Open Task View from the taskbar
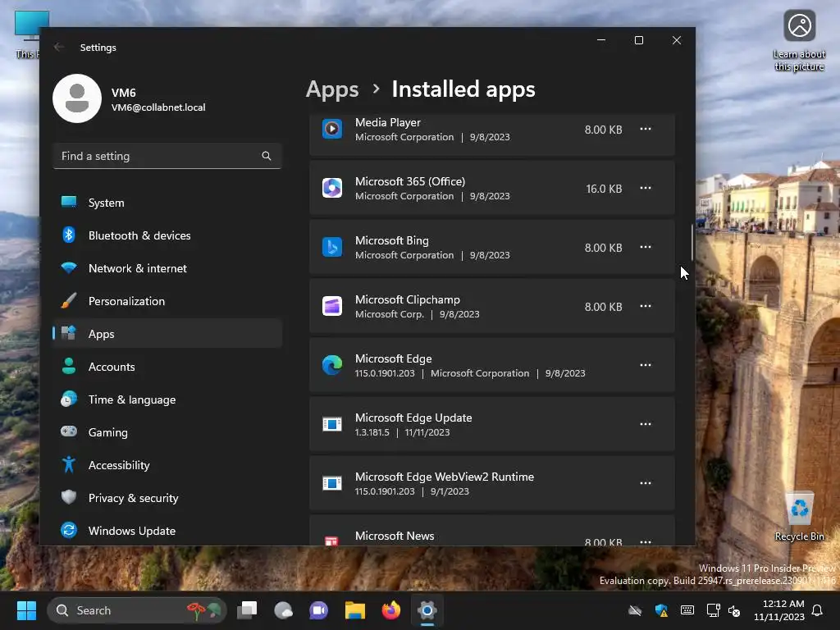840x630 pixels. tap(247, 610)
